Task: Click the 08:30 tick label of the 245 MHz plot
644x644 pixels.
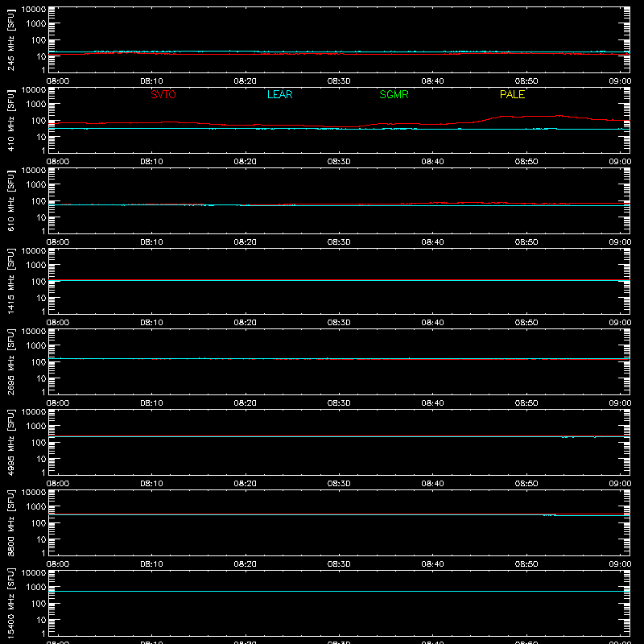Action: coord(339,81)
